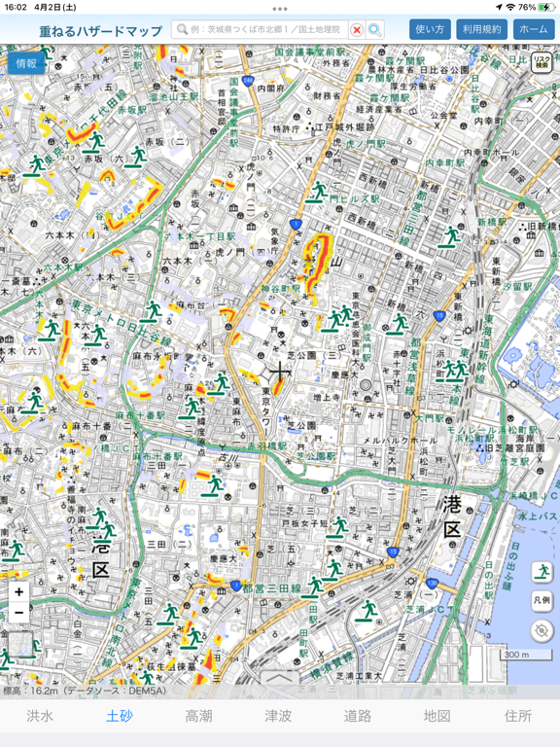Tap the 国会議事堂前駅 station label
Screen dimensions: 560x747
pyautogui.click(x=309, y=52)
